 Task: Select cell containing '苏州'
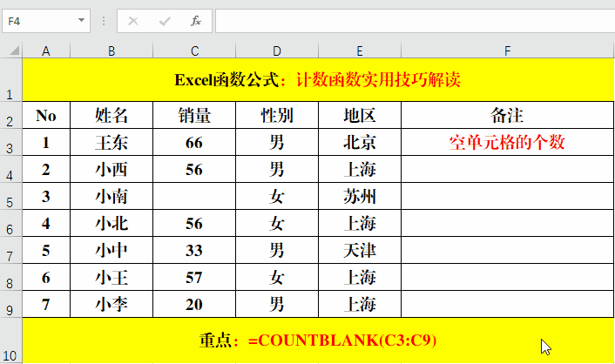click(x=360, y=196)
